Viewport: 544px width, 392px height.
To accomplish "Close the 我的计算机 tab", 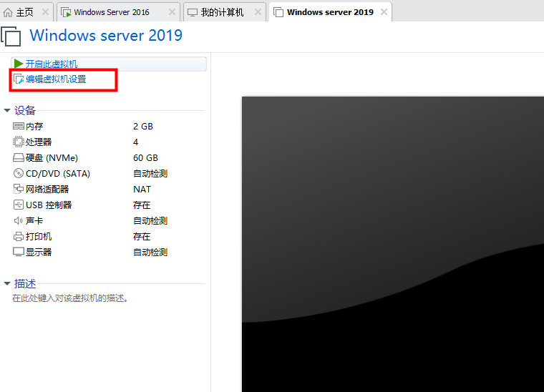I will [x=258, y=12].
